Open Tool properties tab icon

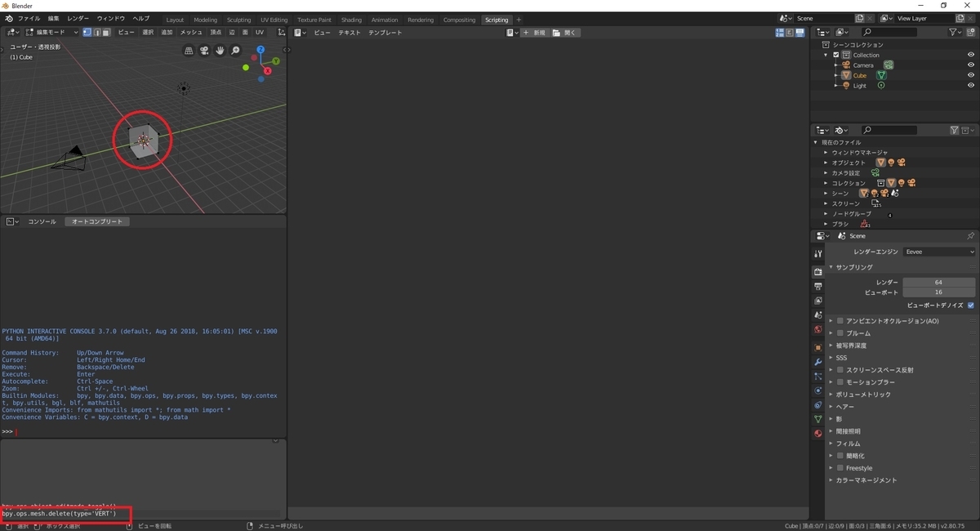(x=817, y=254)
